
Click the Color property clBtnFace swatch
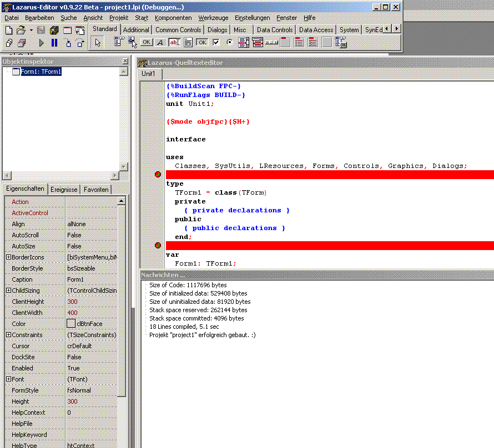tap(71, 324)
